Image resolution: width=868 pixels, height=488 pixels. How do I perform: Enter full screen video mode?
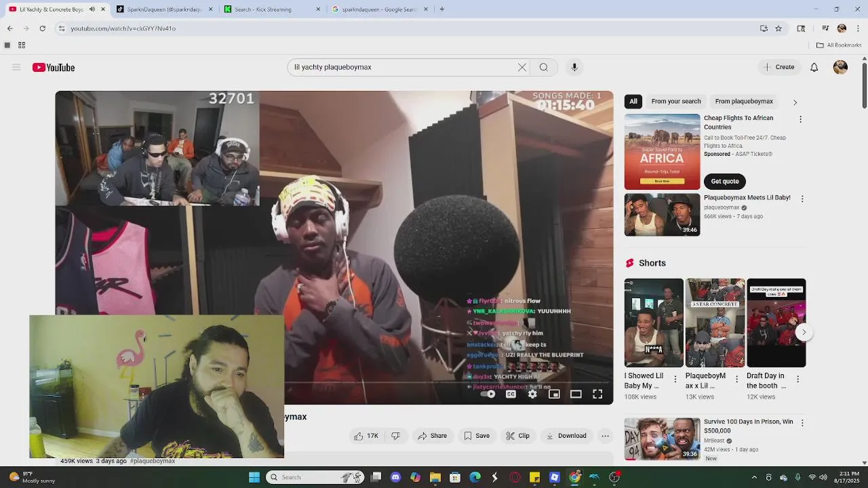(x=597, y=394)
